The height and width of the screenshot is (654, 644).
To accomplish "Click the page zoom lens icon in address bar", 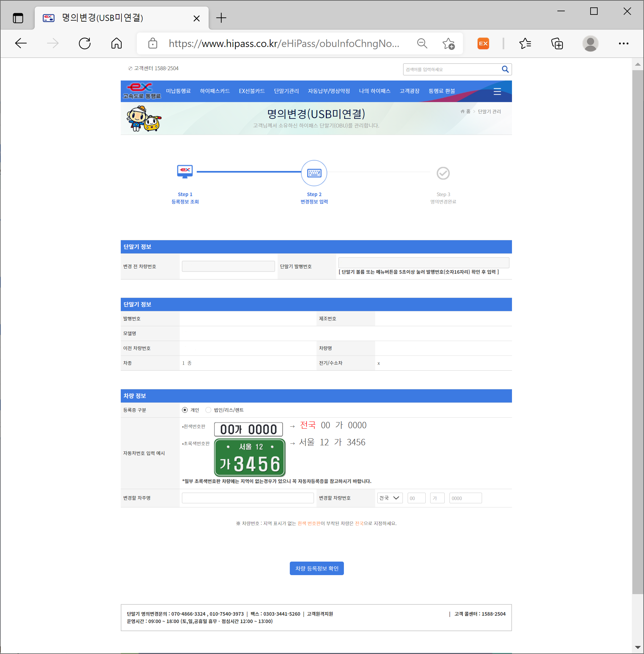I will (x=422, y=43).
